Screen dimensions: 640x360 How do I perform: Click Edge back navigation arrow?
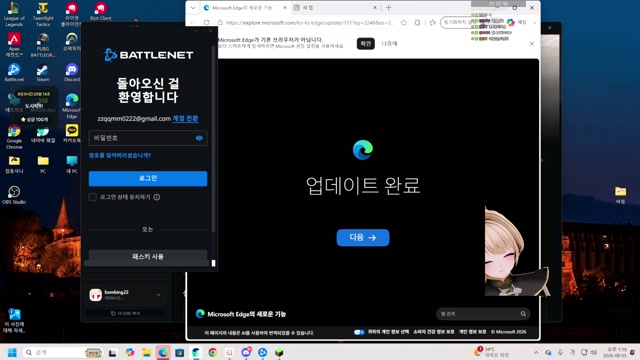pyautogui.click(x=193, y=22)
